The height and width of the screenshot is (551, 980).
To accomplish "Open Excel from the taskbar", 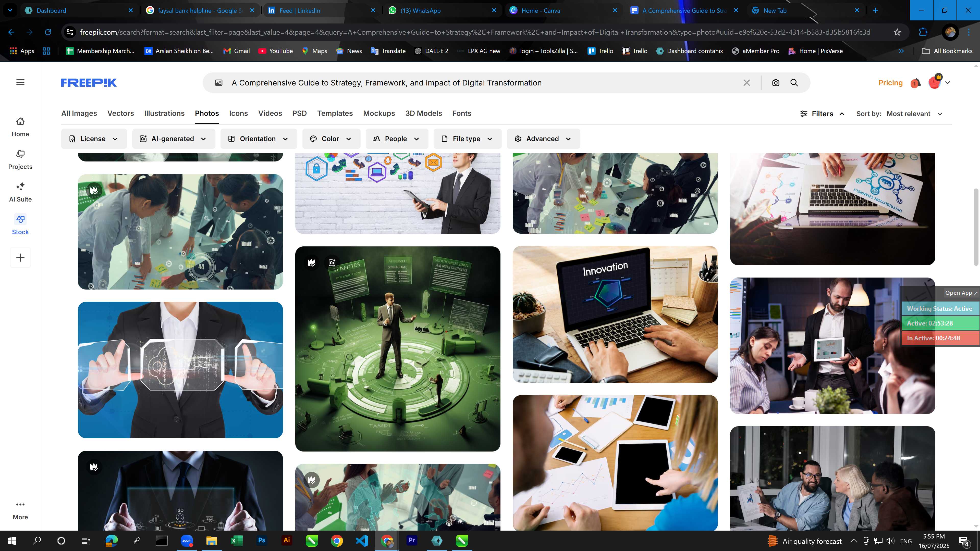I will (237, 540).
